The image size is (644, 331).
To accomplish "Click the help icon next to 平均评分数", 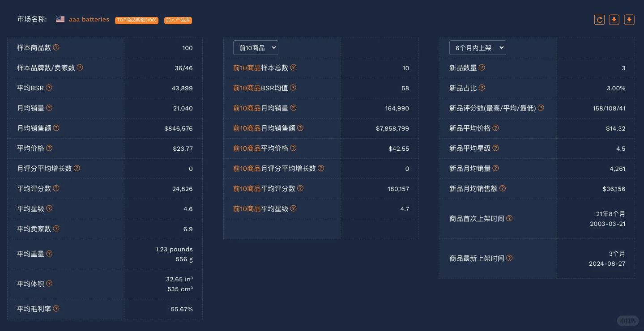I will [56, 188].
